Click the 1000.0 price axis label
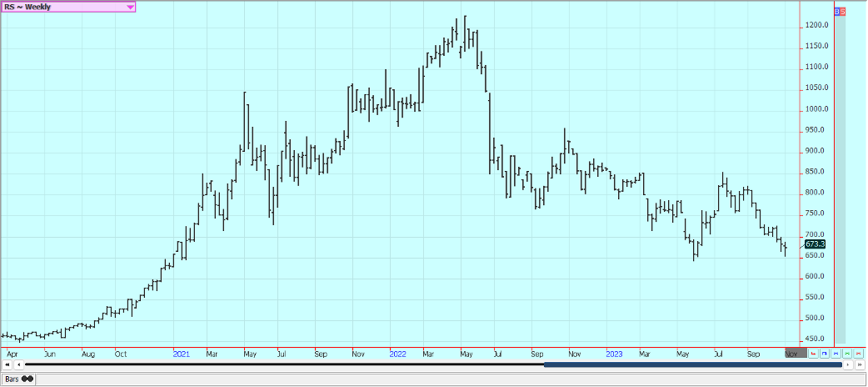Image resolution: width=868 pixels, height=387 pixels. point(817,109)
